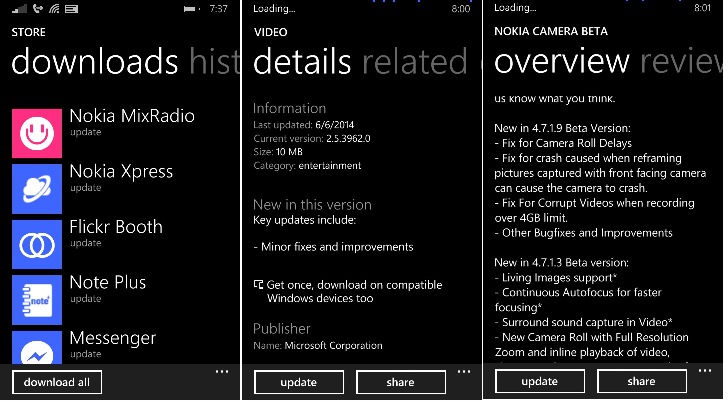This screenshot has height=402, width=728.
Task: Tap the cross-device compatibility icon
Action: click(x=259, y=285)
